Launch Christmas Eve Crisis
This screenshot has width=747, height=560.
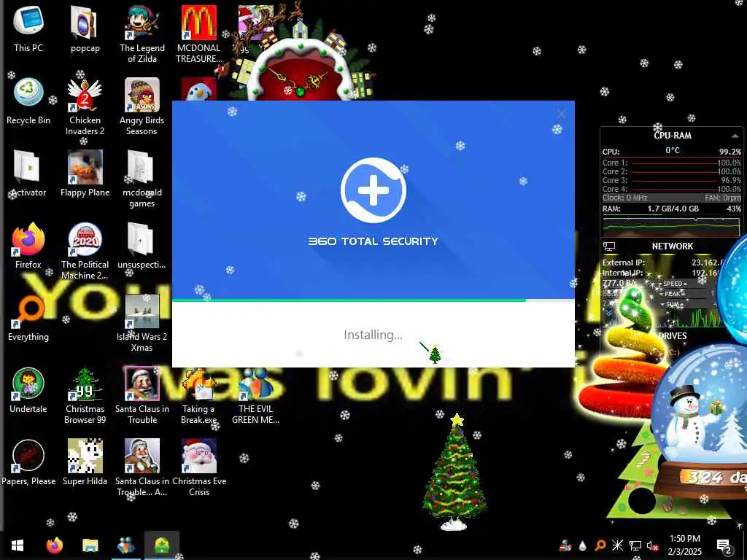198,467
